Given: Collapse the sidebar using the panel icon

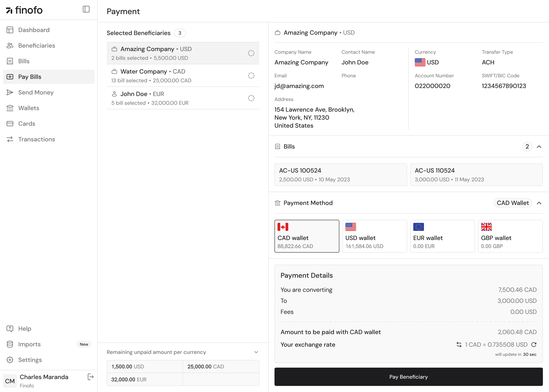Looking at the screenshot, I should [86, 9].
